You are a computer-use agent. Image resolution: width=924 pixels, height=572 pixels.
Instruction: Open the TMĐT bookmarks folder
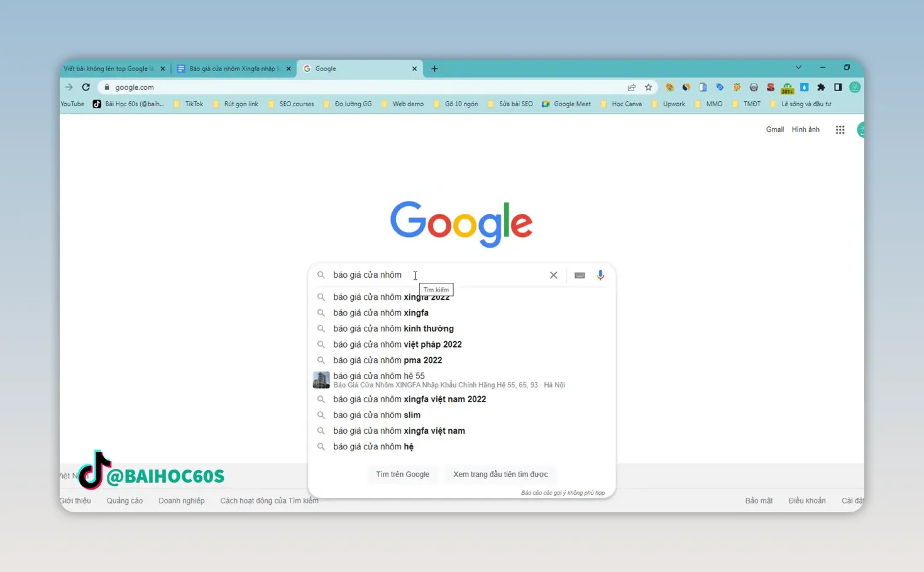pos(746,104)
